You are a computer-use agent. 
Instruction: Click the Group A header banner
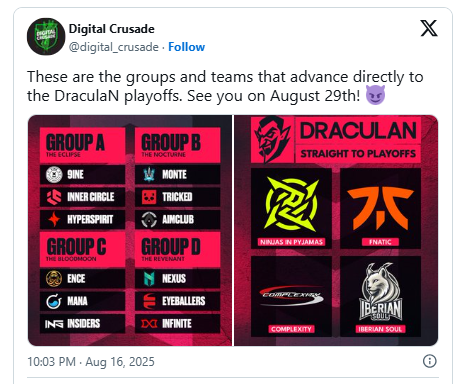(x=82, y=145)
